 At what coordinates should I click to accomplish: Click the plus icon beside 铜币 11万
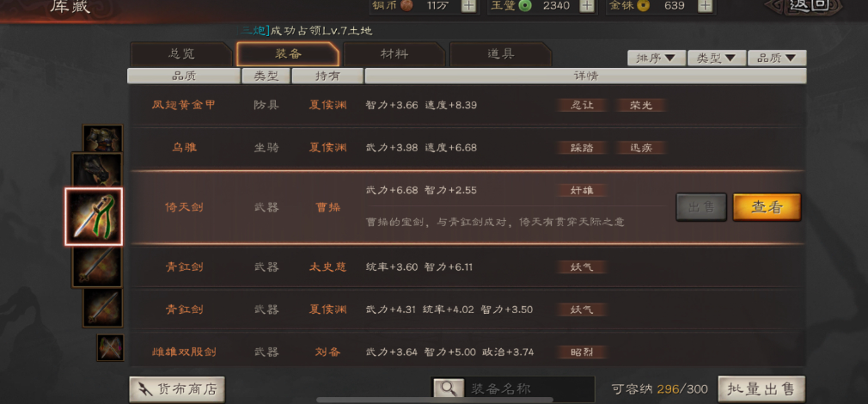[468, 6]
